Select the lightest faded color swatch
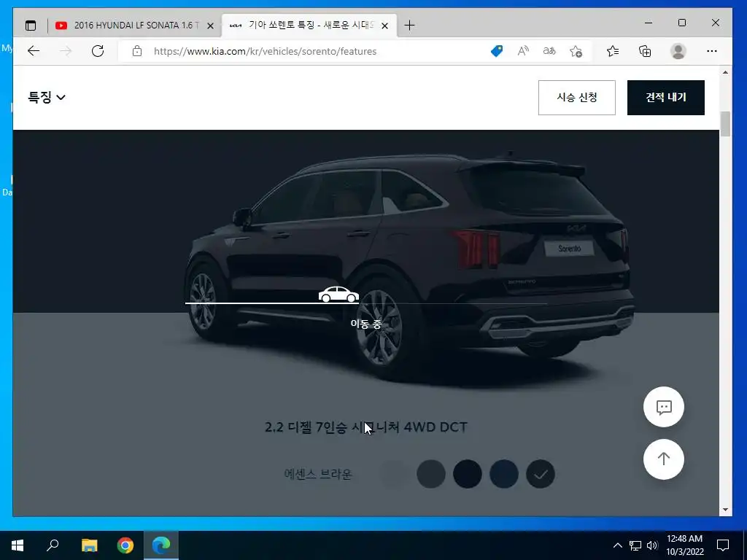Screen dimensions: 747x560 [x=395, y=474]
